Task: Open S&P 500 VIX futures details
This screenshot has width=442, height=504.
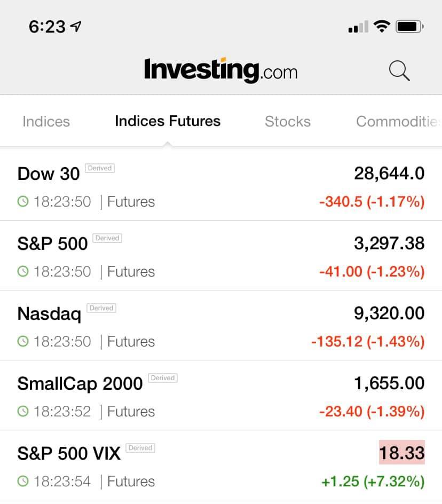Action: pyautogui.click(x=214, y=466)
